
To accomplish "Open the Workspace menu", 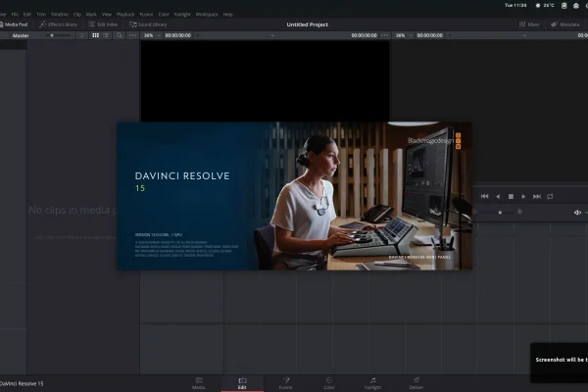I will tap(207, 15).
